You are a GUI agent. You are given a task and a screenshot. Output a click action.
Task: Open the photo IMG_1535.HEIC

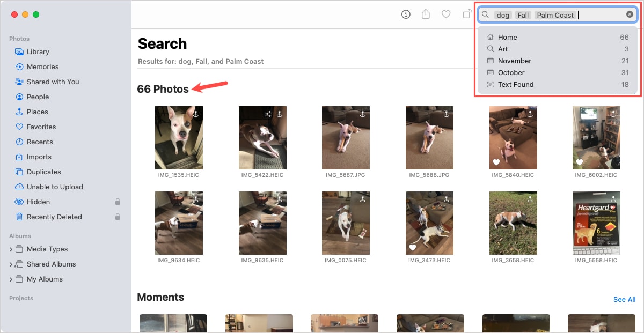pyautogui.click(x=179, y=137)
